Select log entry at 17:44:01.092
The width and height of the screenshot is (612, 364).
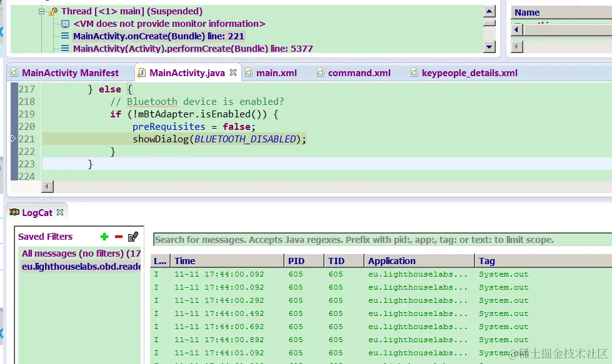[x=381, y=353]
